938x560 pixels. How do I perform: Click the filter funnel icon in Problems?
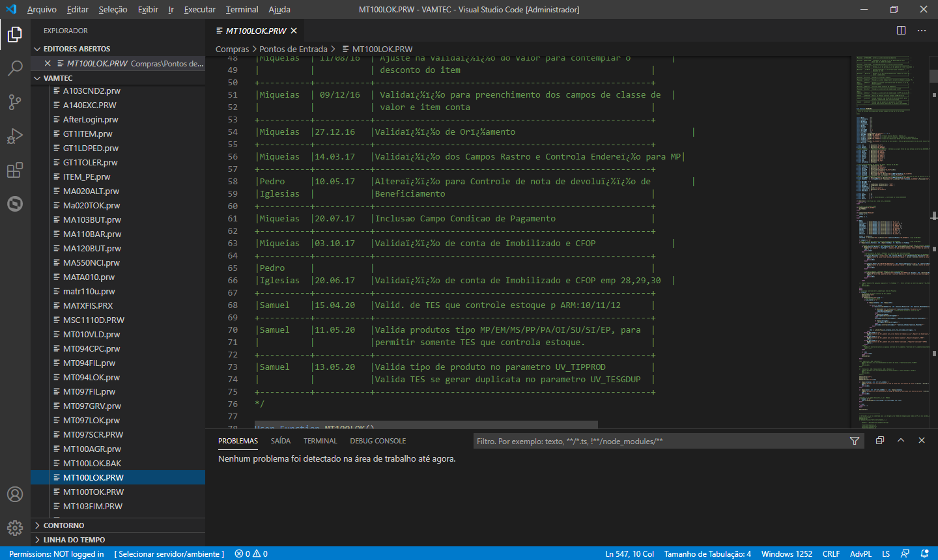[855, 441]
